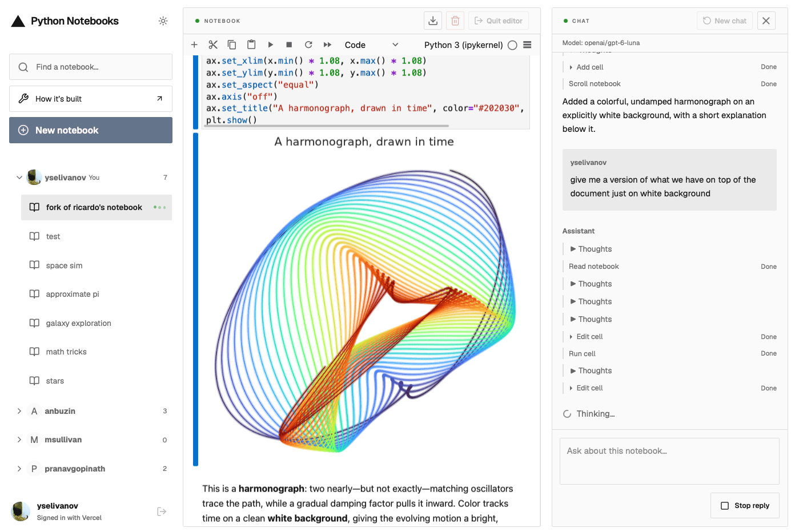
Task: Toggle the light/dark theme sun icon
Action: click(x=163, y=21)
